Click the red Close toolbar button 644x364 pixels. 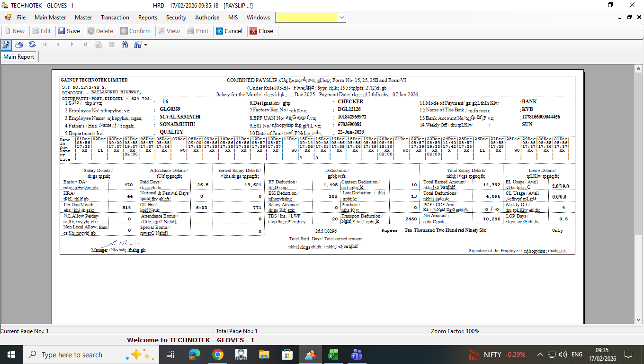pos(261,31)
